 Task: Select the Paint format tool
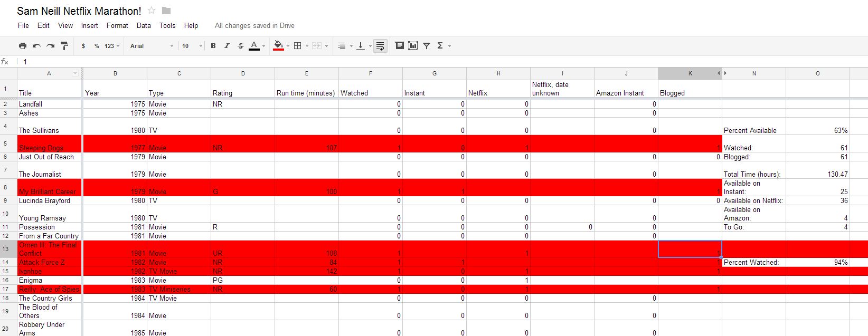pos(64,46)
